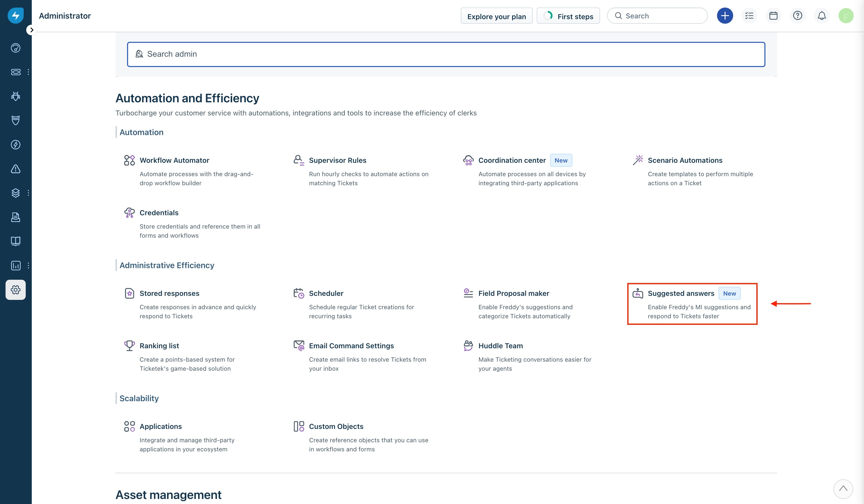Click the Scalability section heading

pyautogui.click(x=139, y=398)
